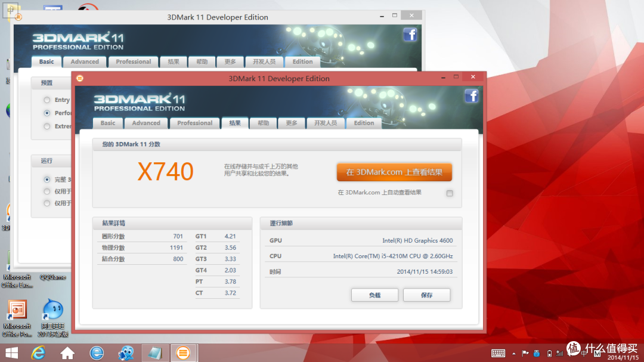The height and width of the screenshot is (362, 644).
Task: Select the Entry preset radio button
Action: click(47, 100)
